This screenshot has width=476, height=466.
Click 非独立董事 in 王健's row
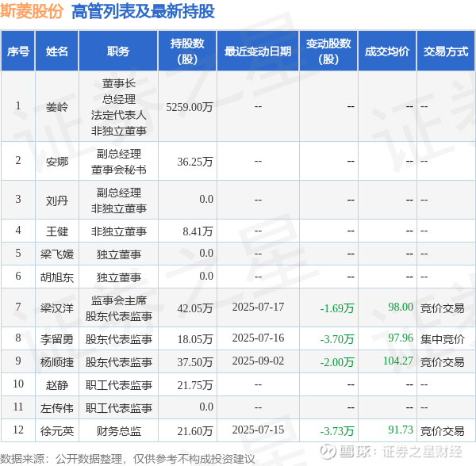coord(119,231)
